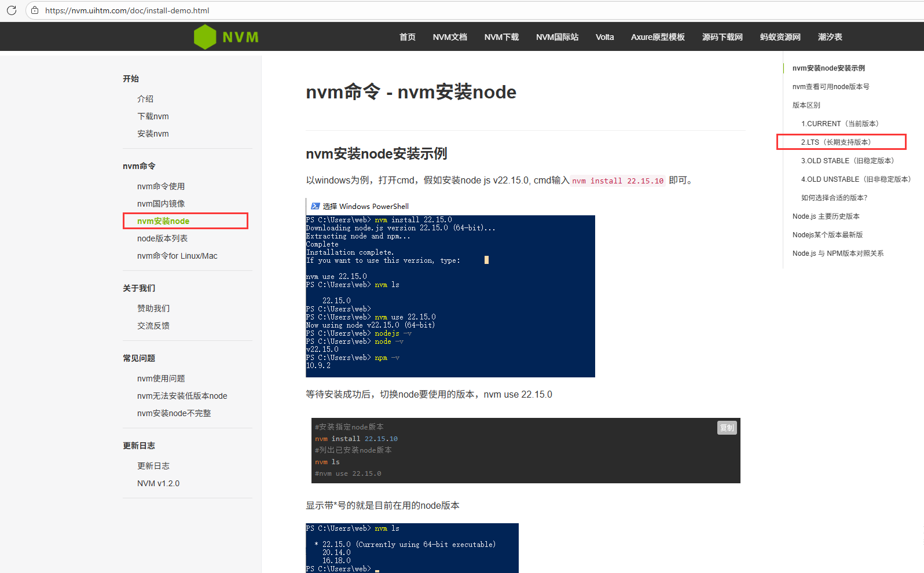Open 赞助我们 sidebar link
The width and height of the screenshot is (924, 573).
(x=153, y=308)
